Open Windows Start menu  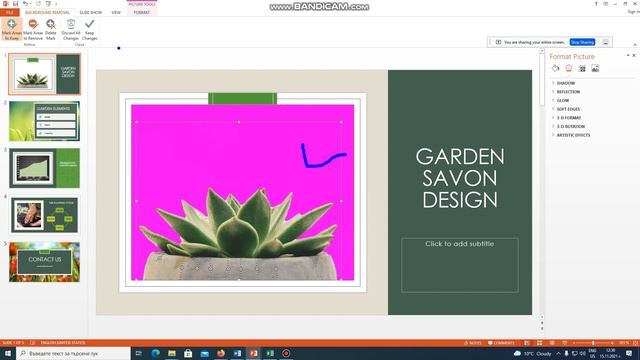coord(8,353)
